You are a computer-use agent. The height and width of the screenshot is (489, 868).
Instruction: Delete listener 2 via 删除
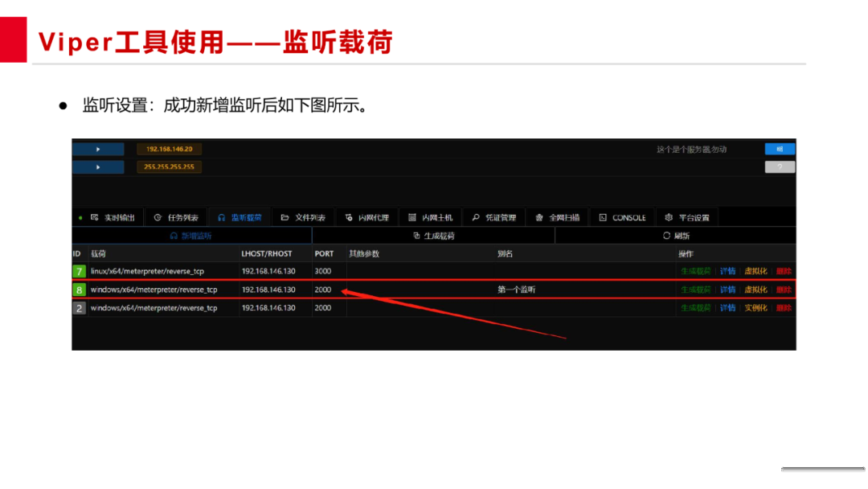click(x=784, y=308)
